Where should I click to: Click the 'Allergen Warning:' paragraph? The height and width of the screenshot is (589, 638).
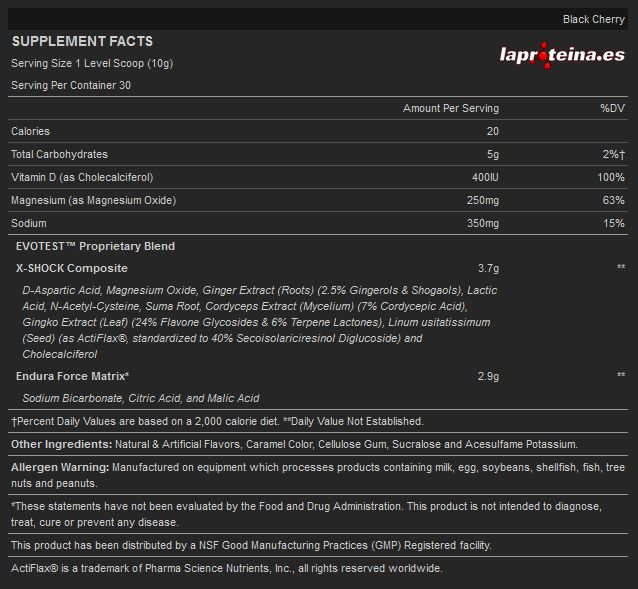point(318,475)
